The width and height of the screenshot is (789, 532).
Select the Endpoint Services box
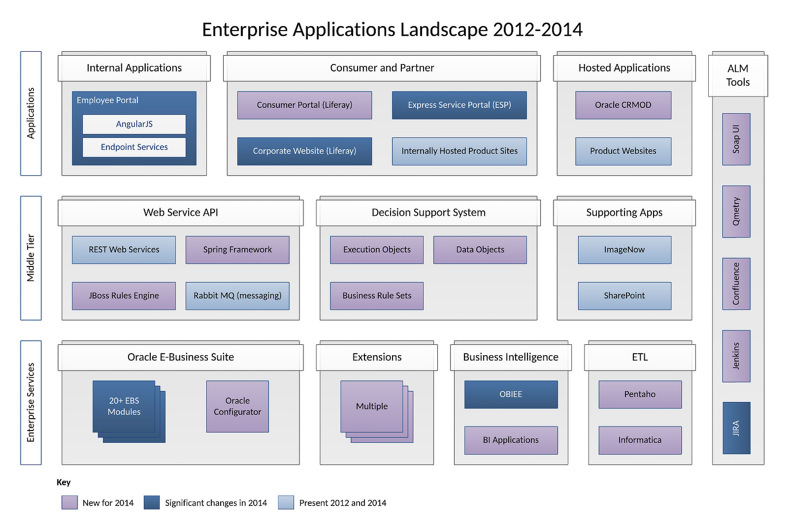click(134, 147)
